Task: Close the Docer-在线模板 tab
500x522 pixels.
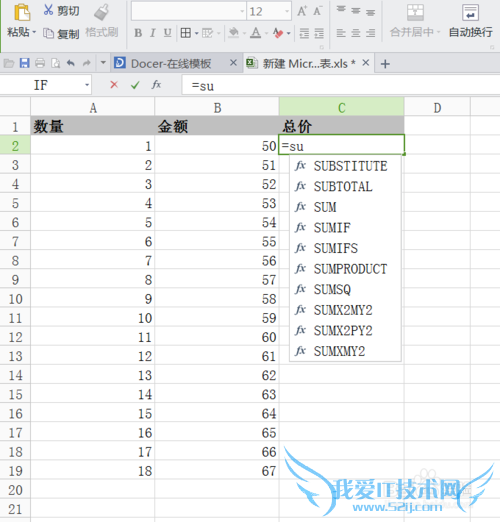Action: coord(233,63)
